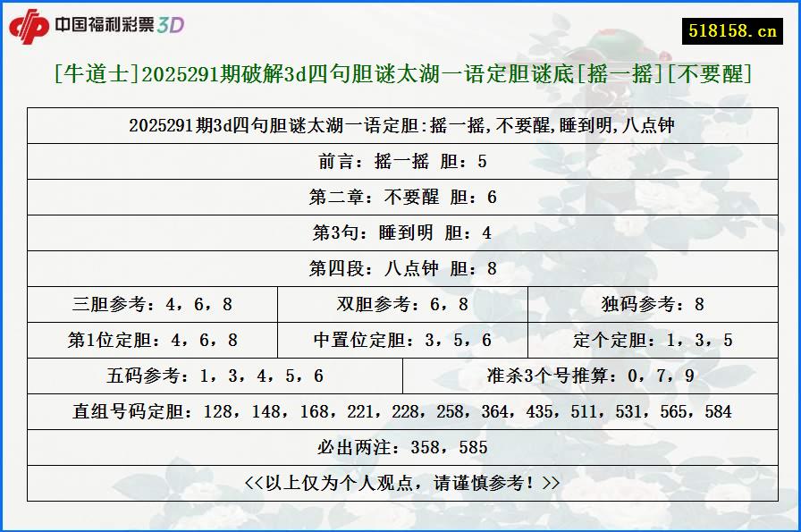Click the 3D text beside the logo
This screenshot has width=801, height=532.
tap(170, 26)
